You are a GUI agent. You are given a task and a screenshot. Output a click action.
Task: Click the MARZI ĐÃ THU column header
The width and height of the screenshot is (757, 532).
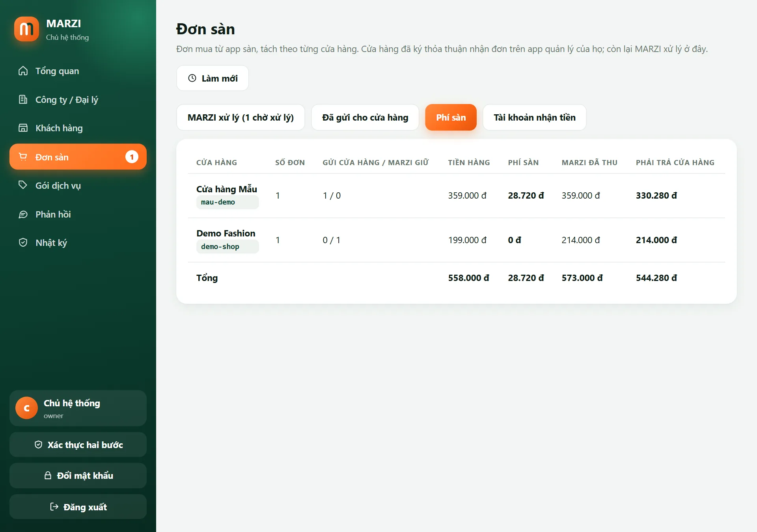pyautogui.click(x=589, y=162)
